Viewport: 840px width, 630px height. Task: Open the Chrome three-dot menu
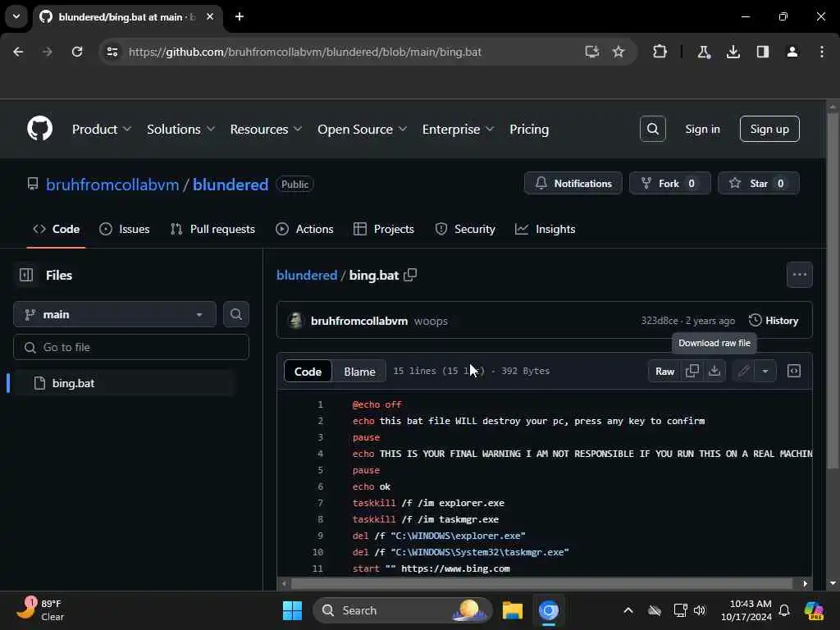tap(822, 52)
